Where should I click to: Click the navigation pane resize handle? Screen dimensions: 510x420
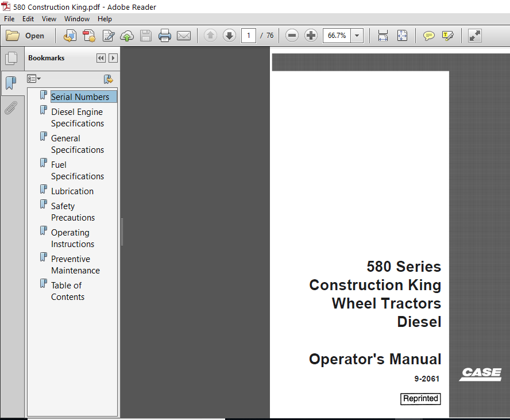[x=122, y=232]
